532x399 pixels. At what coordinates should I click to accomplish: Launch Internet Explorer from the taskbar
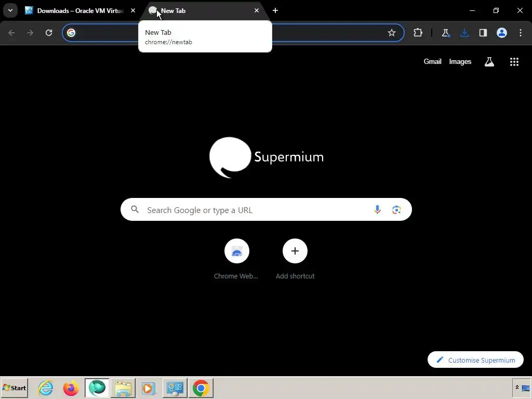[x=46, y=388]
